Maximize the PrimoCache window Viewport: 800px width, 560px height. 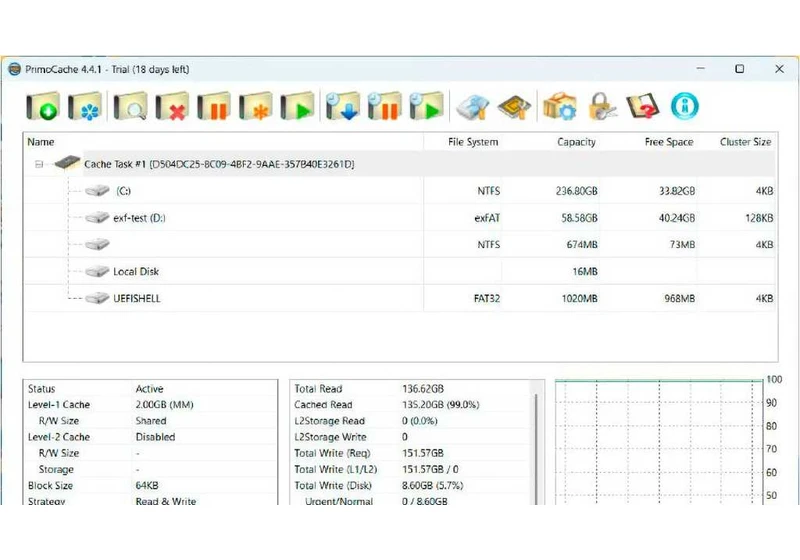[740, 68]
